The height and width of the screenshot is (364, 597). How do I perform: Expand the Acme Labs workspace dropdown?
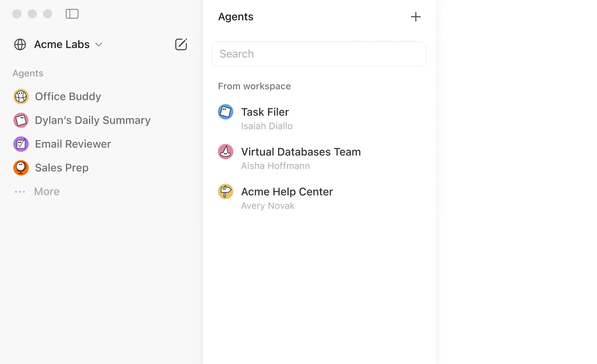[x=99, y=45]
